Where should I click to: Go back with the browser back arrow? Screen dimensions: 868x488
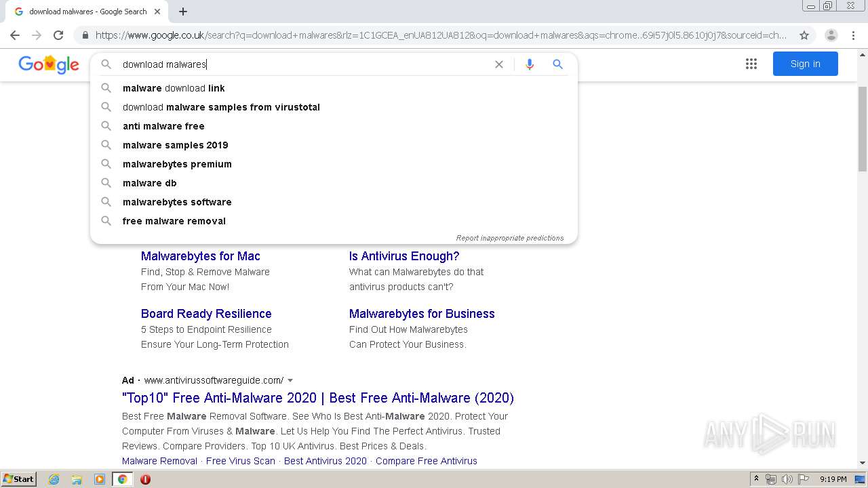click(x=15, y=35)
